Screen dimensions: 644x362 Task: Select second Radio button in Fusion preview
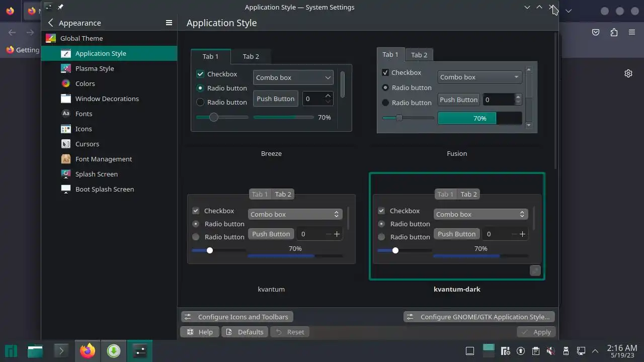coord(385,103)
